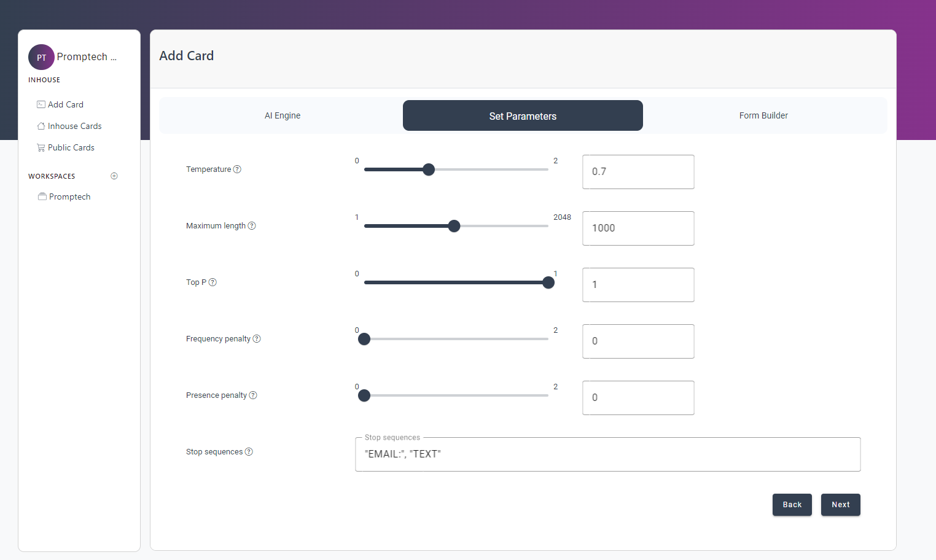Screen dimensions: 936x560
Task: Click the Inhouse Cards home icon
Action: point(41,126)
